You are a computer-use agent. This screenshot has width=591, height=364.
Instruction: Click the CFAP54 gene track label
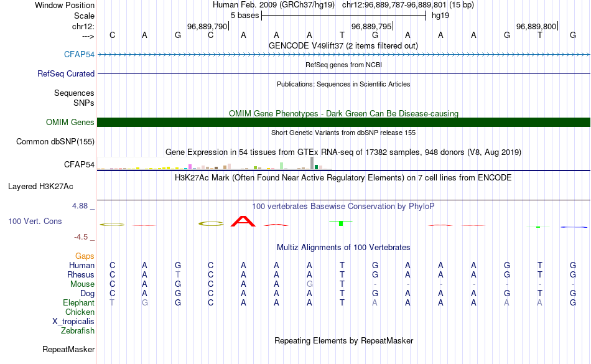[x=79, y=54]
